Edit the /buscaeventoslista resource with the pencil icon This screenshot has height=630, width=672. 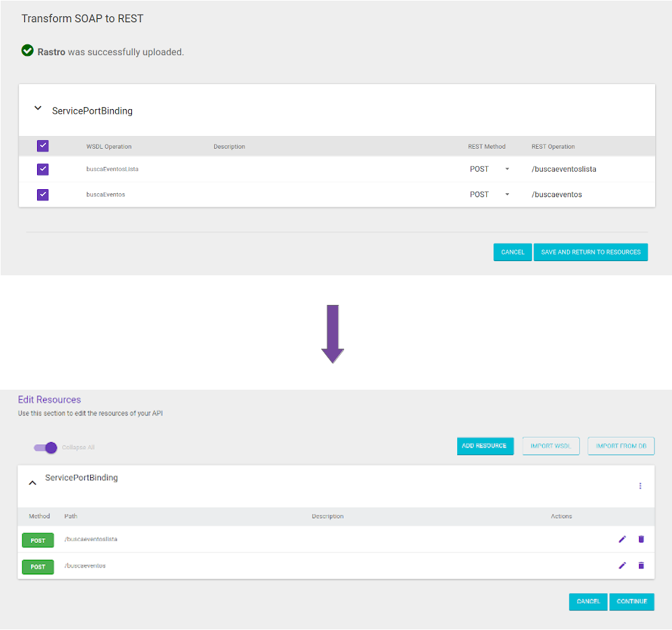(x=622, y=539)
